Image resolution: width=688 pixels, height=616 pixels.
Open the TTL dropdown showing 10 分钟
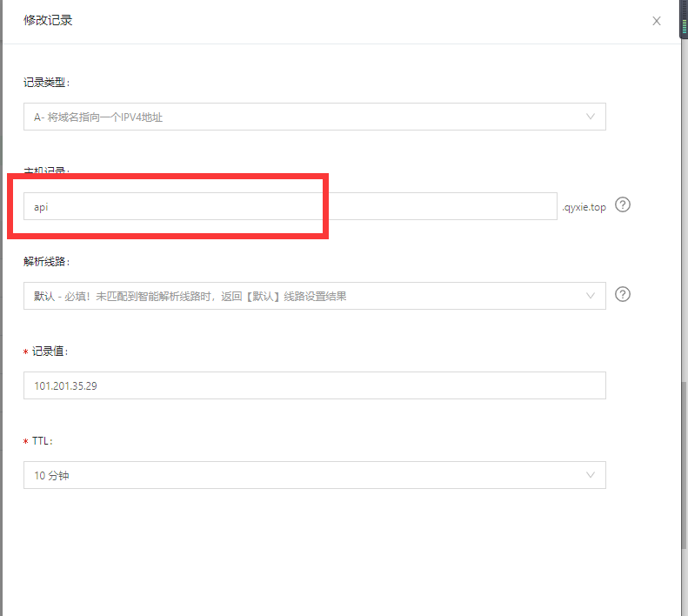[315, 475]
